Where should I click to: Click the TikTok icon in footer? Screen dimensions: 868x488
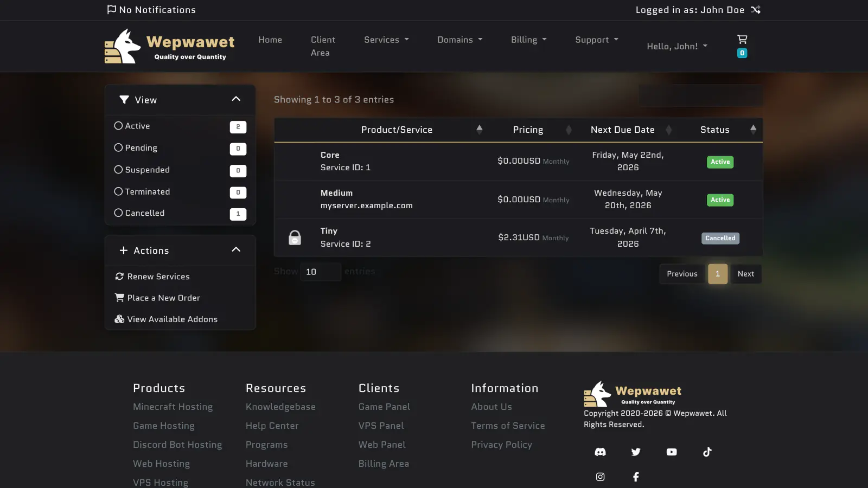(x=707, y=452)
